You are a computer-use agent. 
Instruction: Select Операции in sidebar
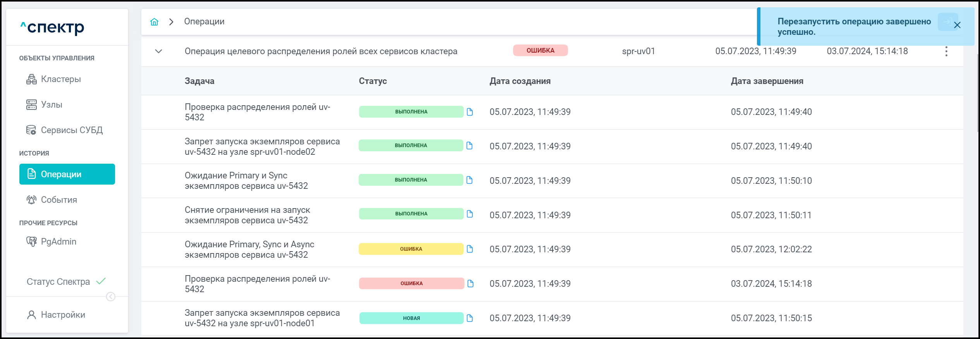pyautogui.click(x=67, y=174)
